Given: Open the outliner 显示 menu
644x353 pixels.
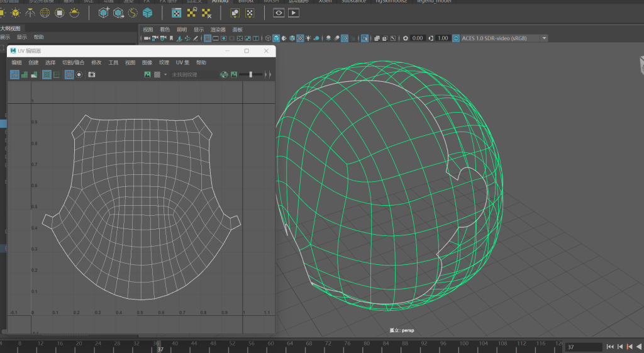Looking at the screenshot, I should [22, 37].
